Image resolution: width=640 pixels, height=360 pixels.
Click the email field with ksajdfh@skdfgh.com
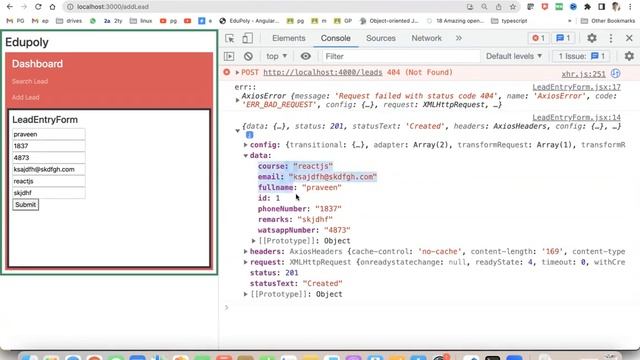coord(49,169)
